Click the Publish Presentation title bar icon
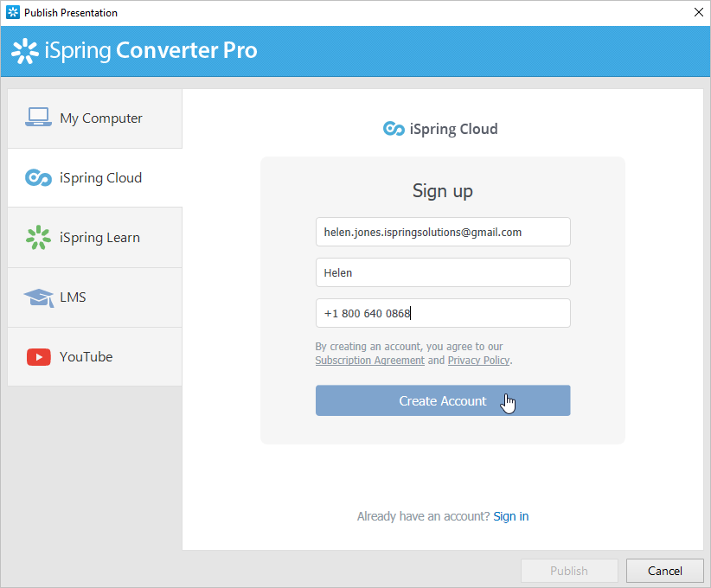Image resolution: width=711 pixels, height=588 pixels. pyautogui.click(x=13, y=12)
